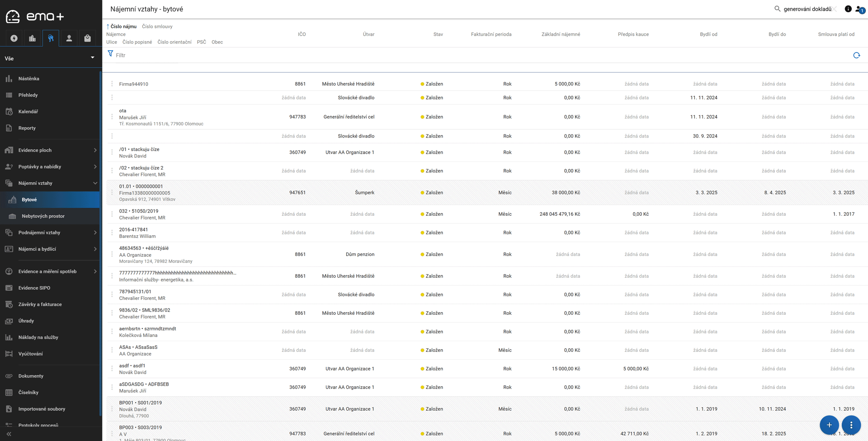
Task: Click the info icon in header
Action: tap(848, 9)
